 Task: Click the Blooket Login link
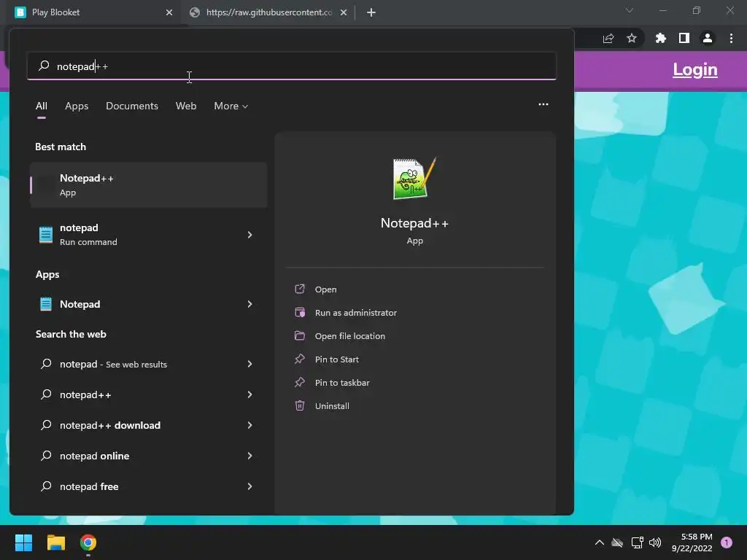coord(695,70)
